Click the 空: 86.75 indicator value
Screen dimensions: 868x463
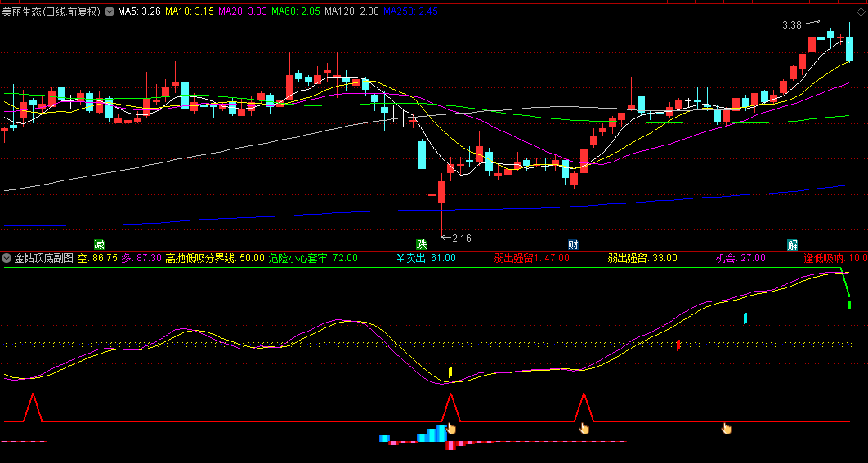(x=97, y=258)
